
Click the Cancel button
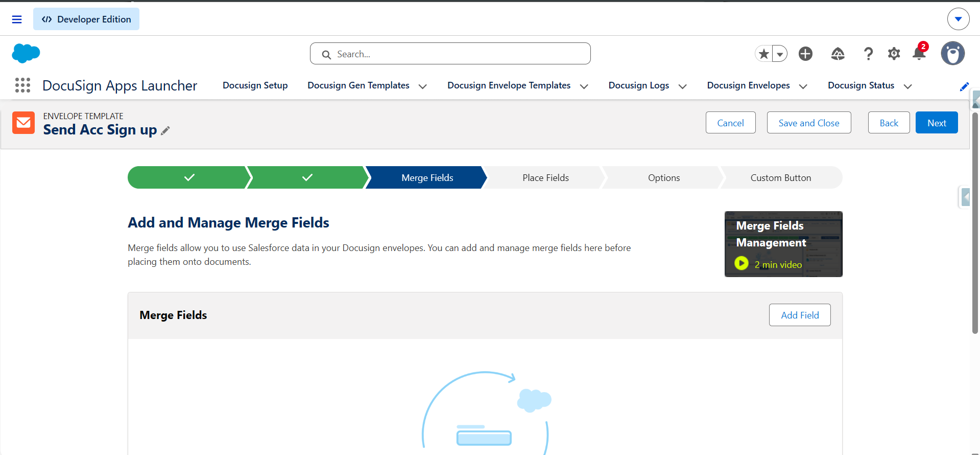(730, 123)
